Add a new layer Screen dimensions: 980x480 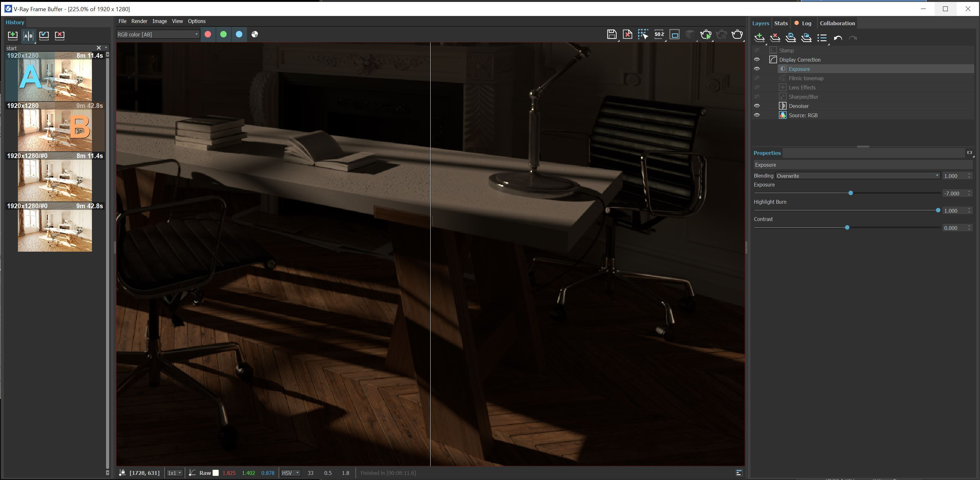[x=759, y=38]
